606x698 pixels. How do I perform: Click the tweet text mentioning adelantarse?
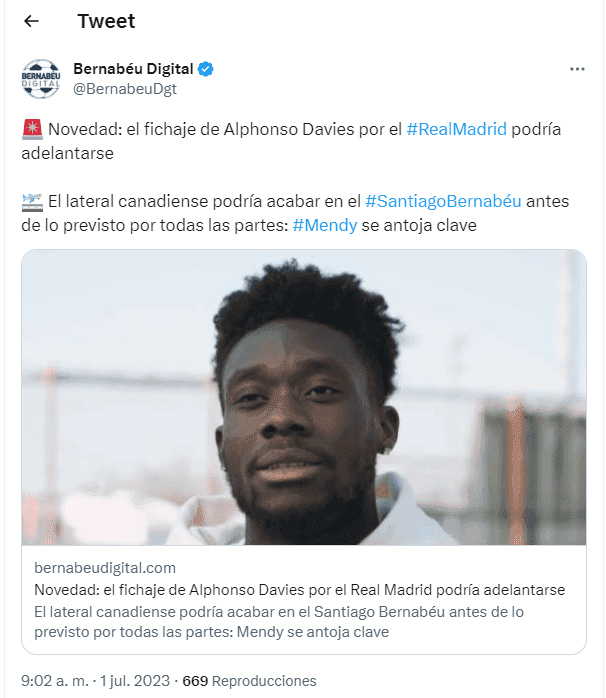point(291,141)
